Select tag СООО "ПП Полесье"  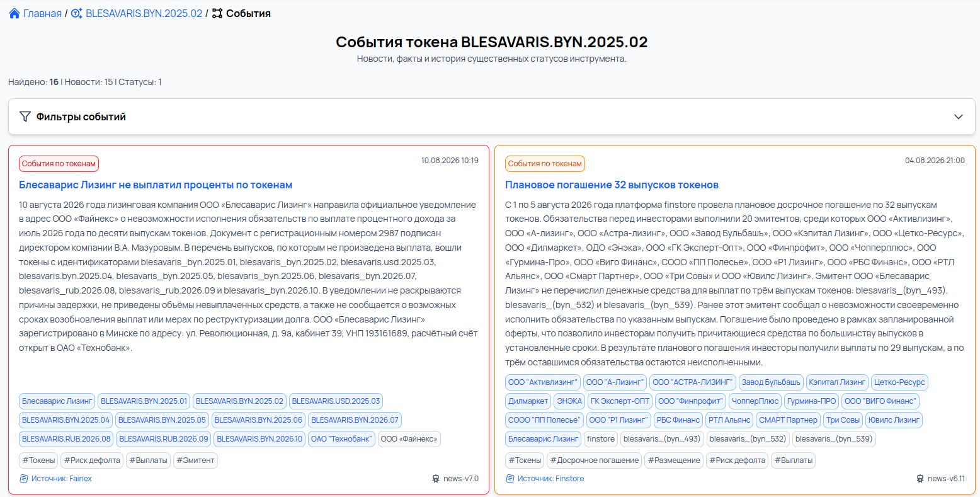click(x=544, y=420)
